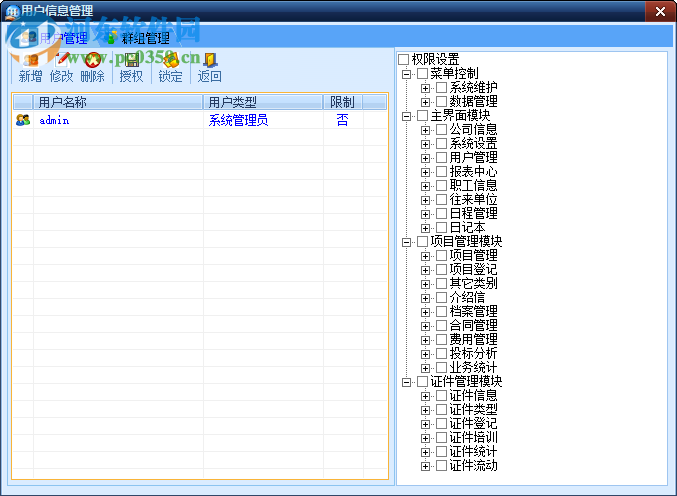
Task: Enable the 主界面模块 checkbox
Action: pos(422,115)
